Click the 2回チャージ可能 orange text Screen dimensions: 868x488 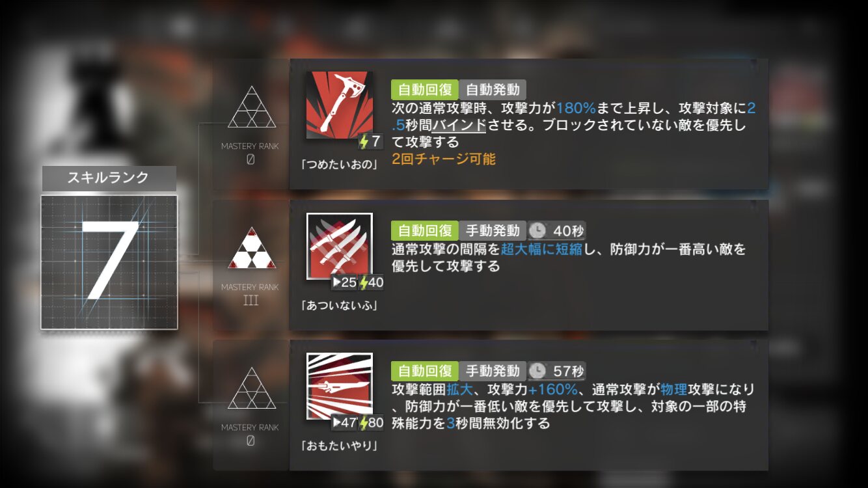444,159
